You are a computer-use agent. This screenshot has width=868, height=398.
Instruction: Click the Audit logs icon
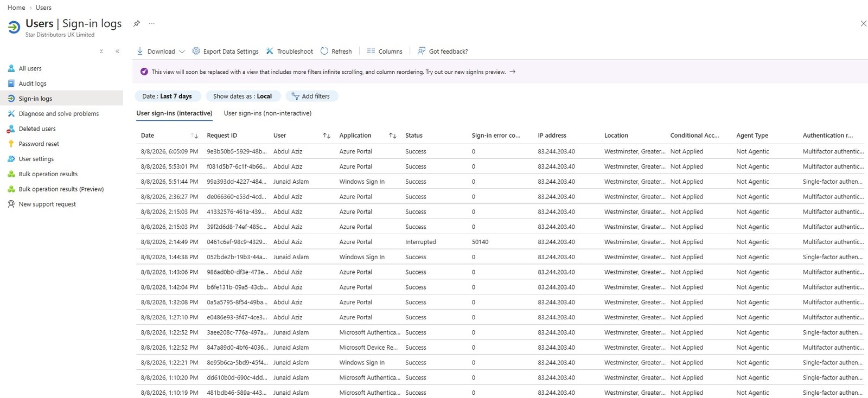pyautogui.click(x=11, y=84)
